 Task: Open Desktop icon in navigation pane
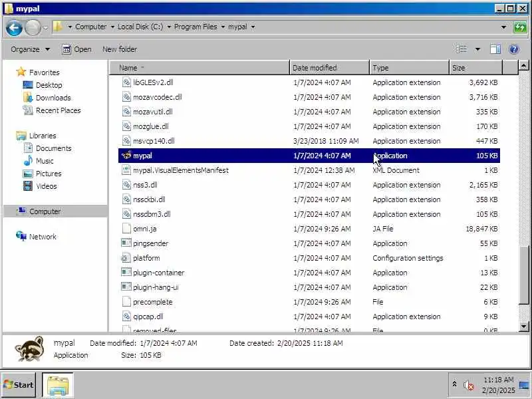point(28,85)
